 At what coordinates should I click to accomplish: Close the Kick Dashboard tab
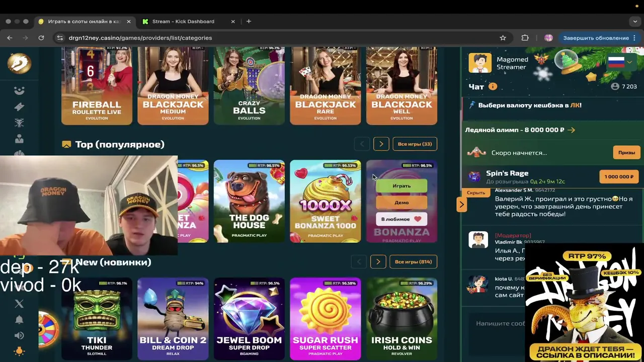click(233, 22)
